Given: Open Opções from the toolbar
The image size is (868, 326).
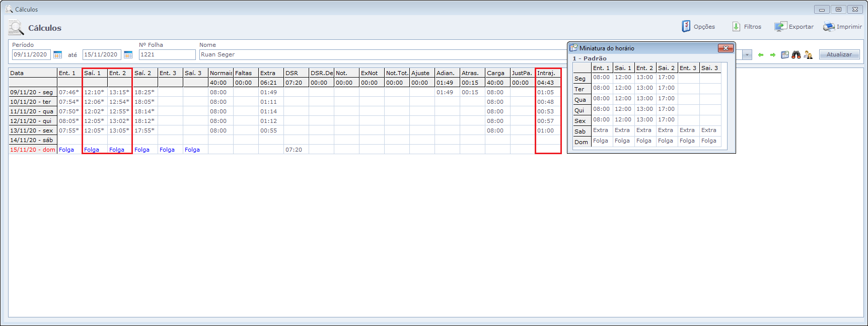Looking at the screenshot, I should 698,27.
